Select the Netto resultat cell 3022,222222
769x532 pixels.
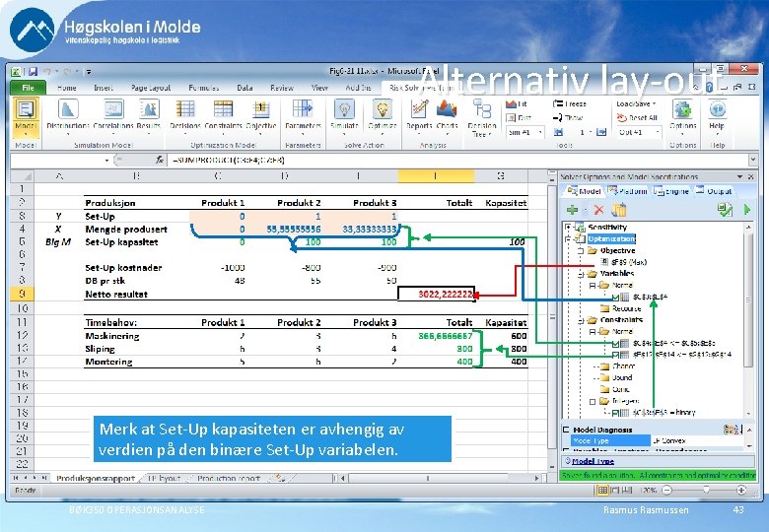point(436,294)
